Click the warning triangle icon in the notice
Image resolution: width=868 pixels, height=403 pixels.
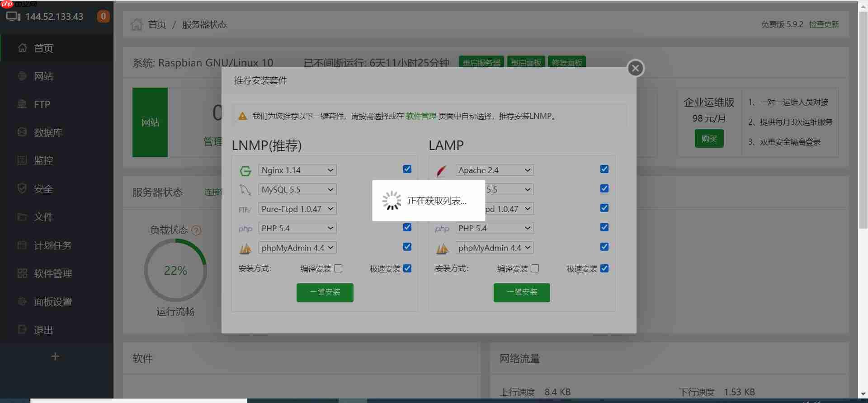(x=243, y=116)
